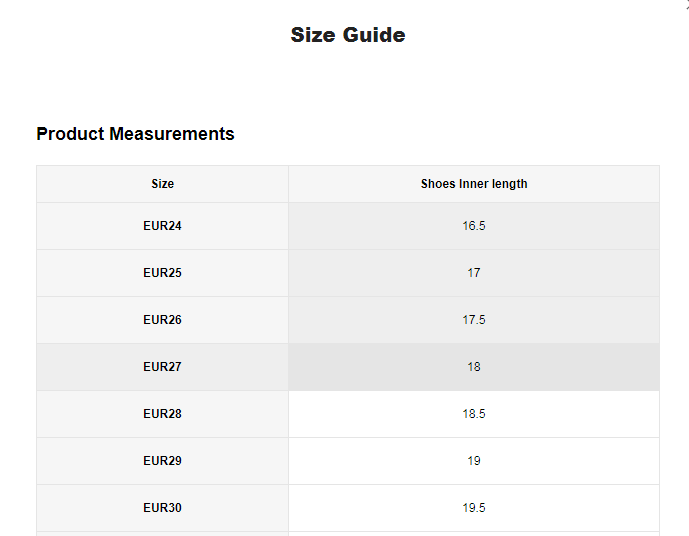Select the 17 inner length value
This screenshot has height=536, width=689.
click(473, 273)
